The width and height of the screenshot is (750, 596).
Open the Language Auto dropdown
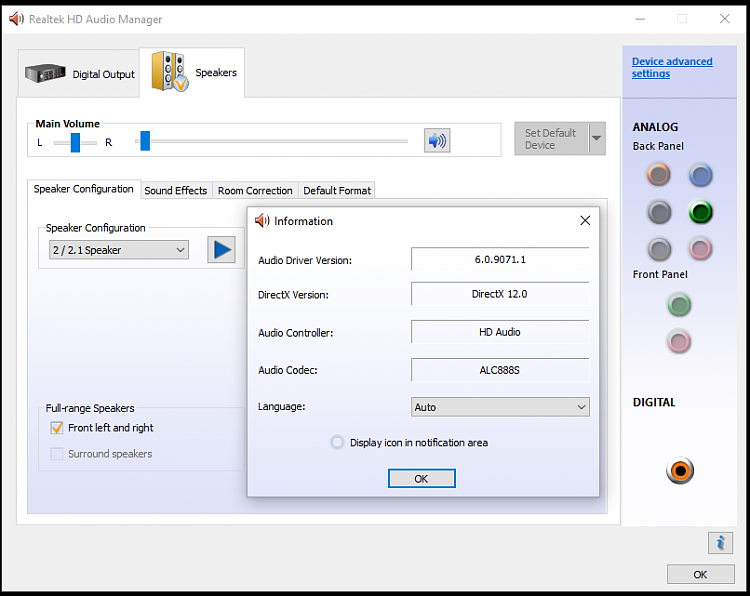tap(500, 407)
